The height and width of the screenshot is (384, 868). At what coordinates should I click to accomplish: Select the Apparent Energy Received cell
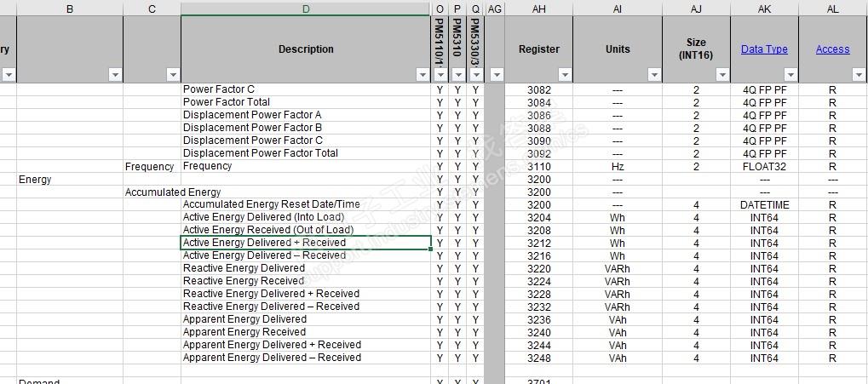306,332
